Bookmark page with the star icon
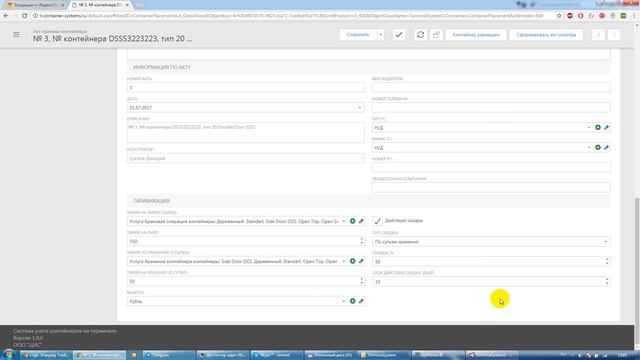The width and height of the screenshot is (640, 360). point(559,16)
